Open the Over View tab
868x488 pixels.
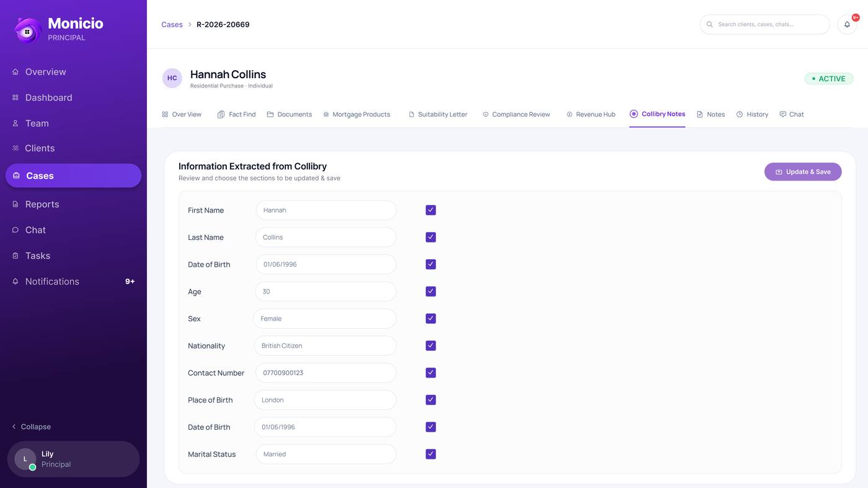[182, 114]
